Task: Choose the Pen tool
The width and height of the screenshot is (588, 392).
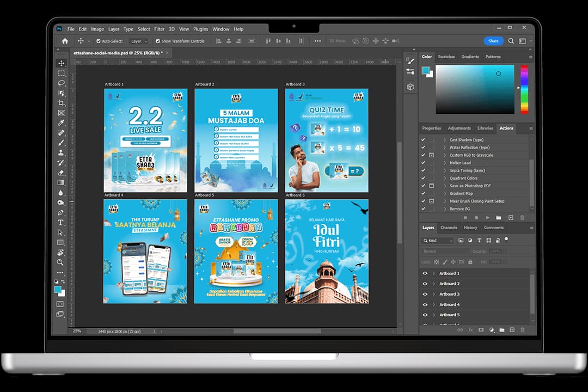Action: coord(61,213)
